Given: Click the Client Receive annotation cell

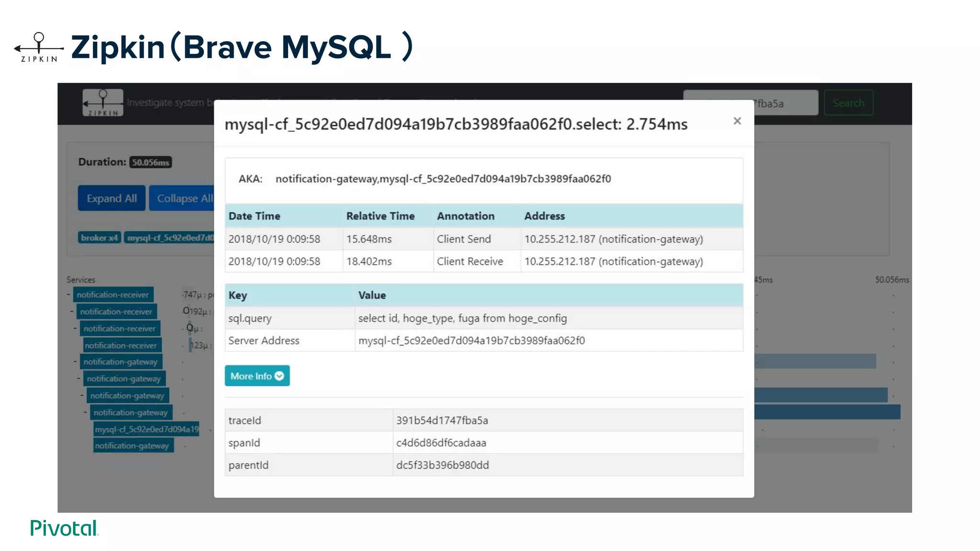Looking at the screenshot, I should pyautogui.click(x=477, y=261).
